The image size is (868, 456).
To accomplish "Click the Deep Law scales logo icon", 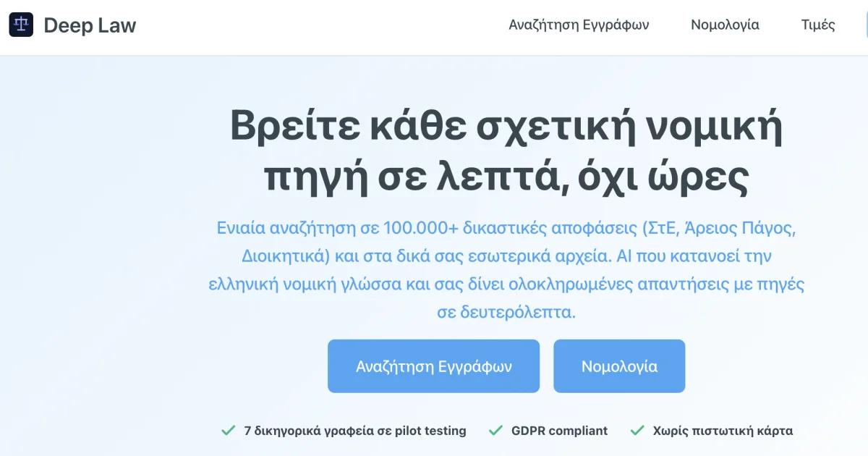I will 21,25.
